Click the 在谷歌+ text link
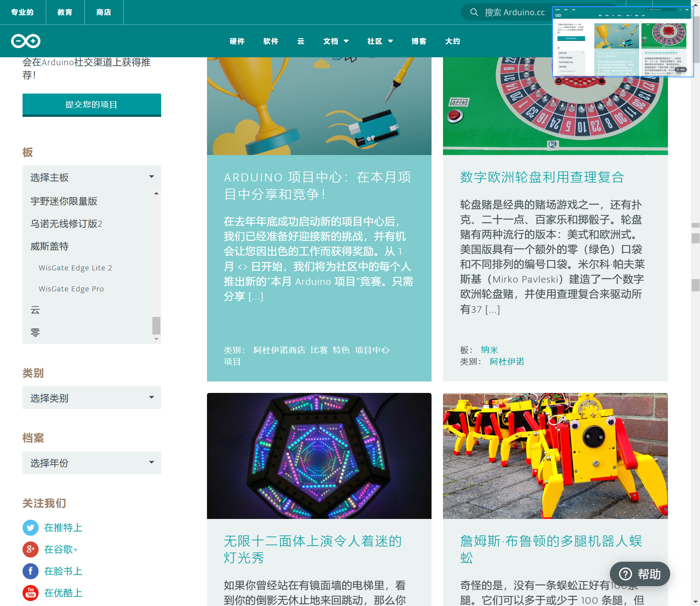The width and height of the screenshot is (700, 606). coord(61,549)
